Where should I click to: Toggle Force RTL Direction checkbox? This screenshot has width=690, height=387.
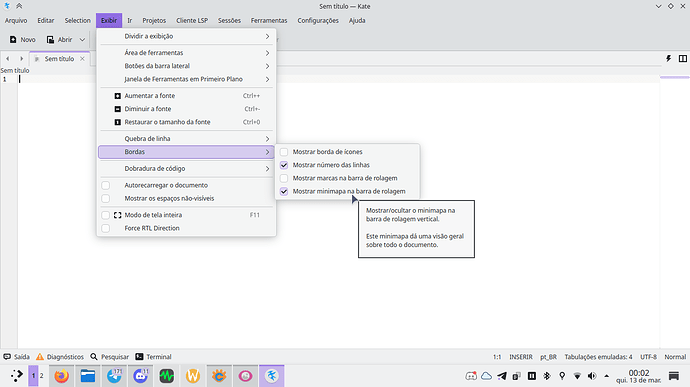pos(106,229)
